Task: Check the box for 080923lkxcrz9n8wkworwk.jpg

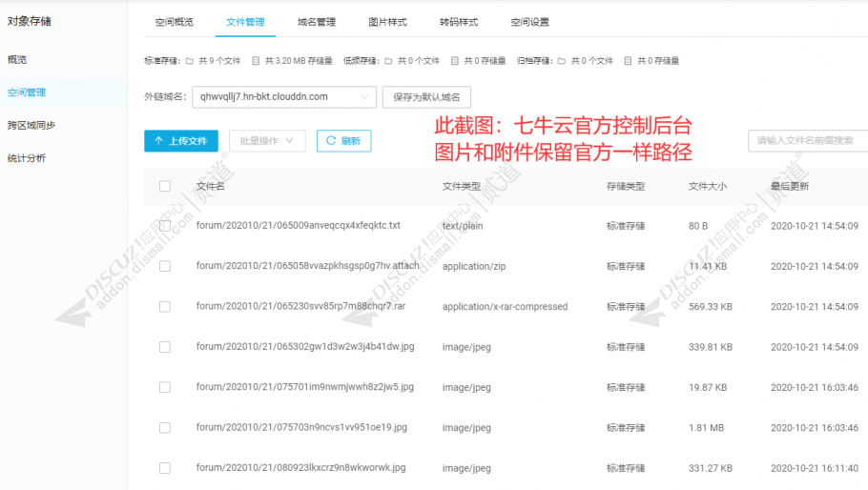Action: (x=165, y=468)
